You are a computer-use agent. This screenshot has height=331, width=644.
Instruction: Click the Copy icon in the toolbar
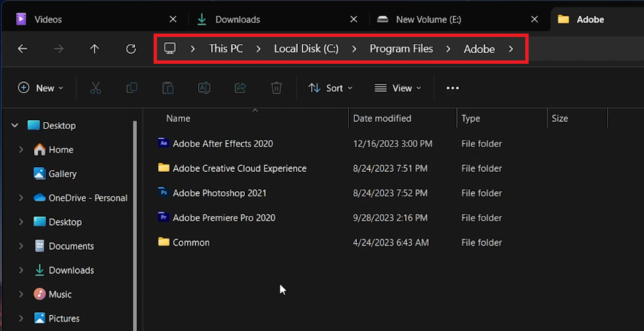pos(132,88)
